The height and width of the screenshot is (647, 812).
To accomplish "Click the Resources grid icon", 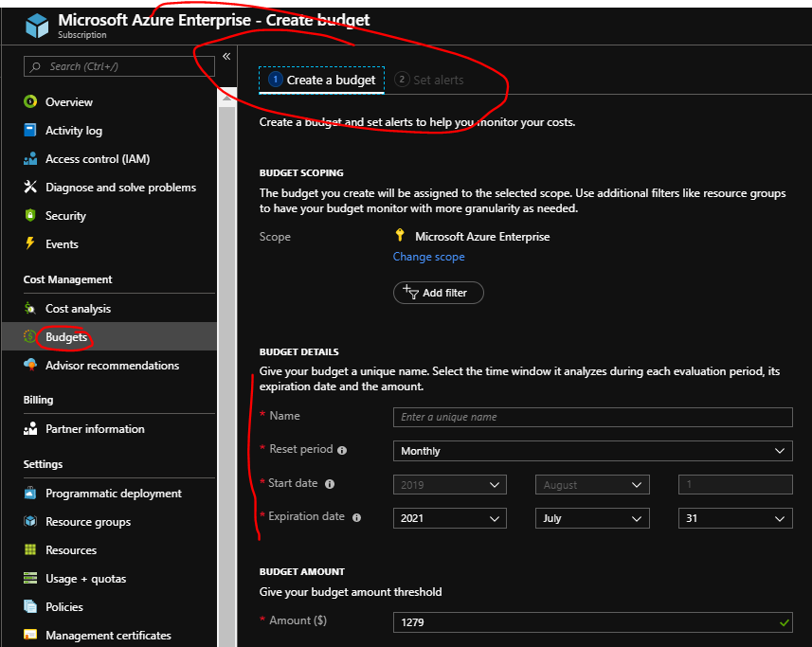I will (30, 549).
